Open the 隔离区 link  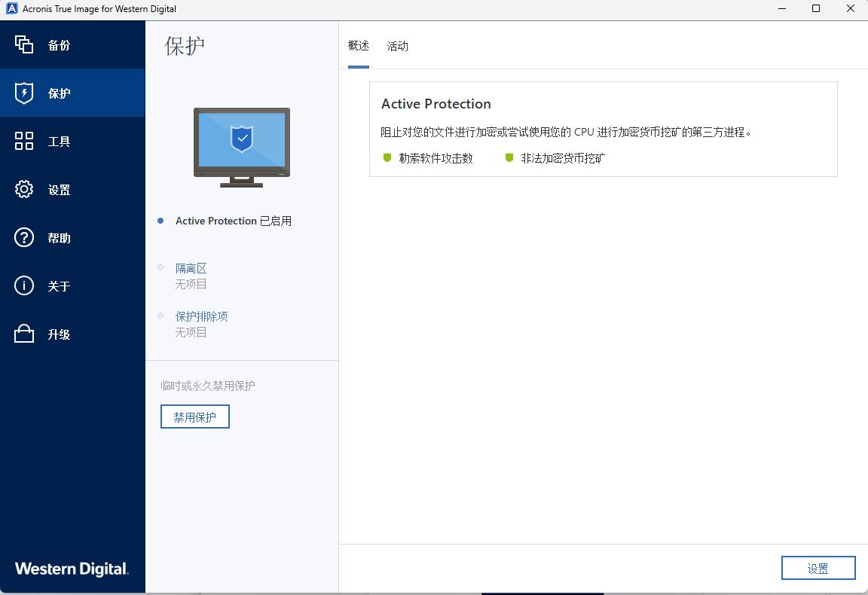191,268
